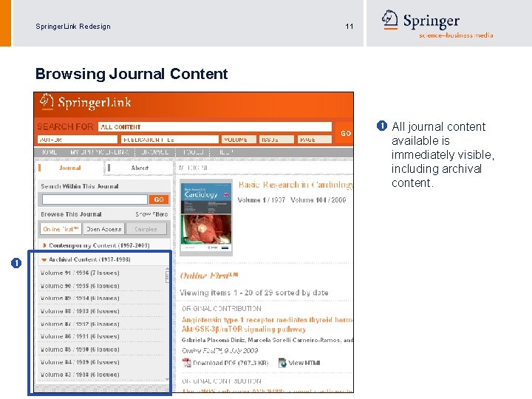The image size is (532, 399).
Task: Click the Volume 1 / 1937 text
Action: pos(262,199)
